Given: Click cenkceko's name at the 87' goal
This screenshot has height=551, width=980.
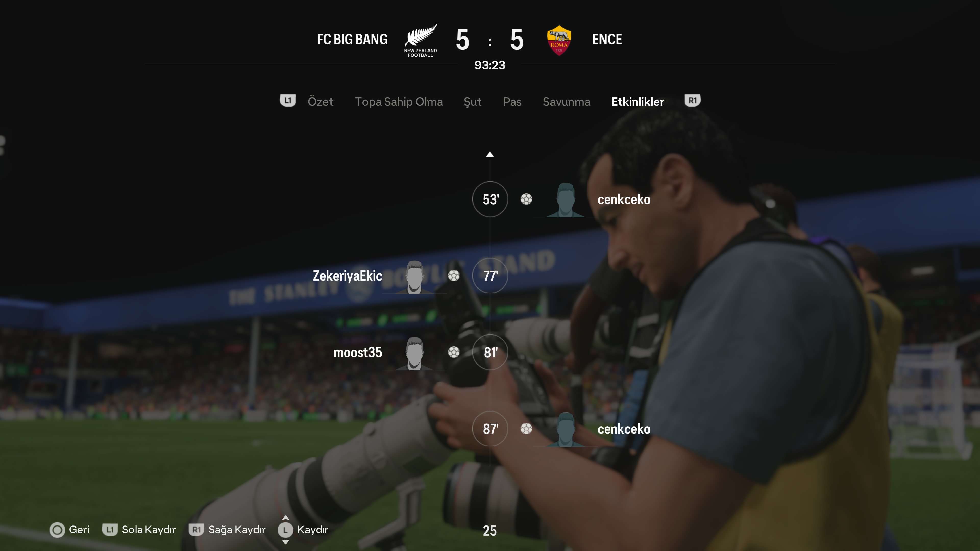Looking at the screenshot, I should point(624,429).
